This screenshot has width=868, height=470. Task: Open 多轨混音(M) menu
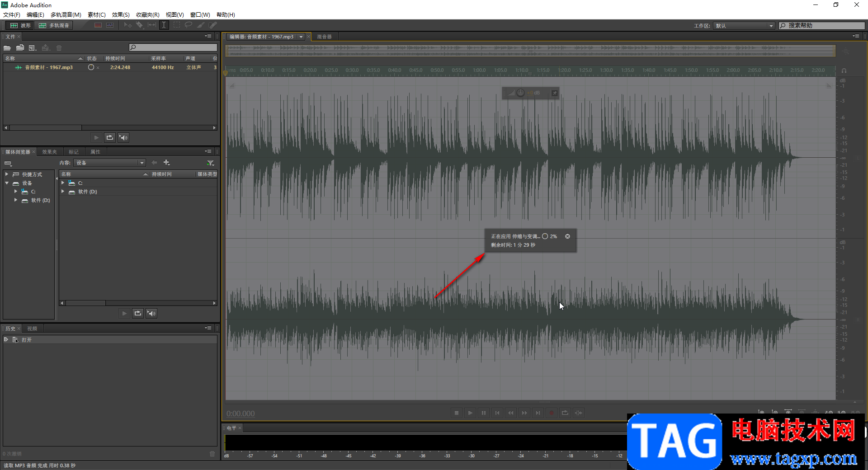[x=66, y=14]
